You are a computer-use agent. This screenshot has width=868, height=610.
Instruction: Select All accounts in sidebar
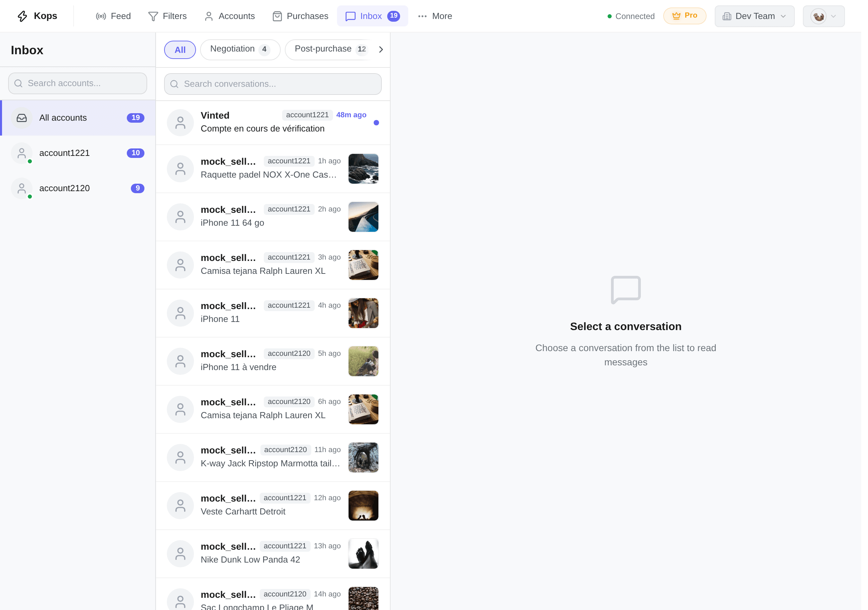tap(78, 119)
